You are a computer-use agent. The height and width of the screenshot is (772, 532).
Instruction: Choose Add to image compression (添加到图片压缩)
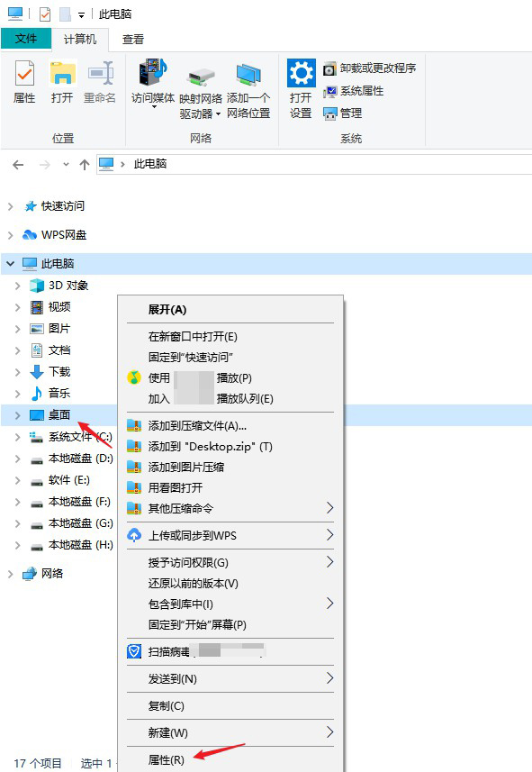click(230, 468)
